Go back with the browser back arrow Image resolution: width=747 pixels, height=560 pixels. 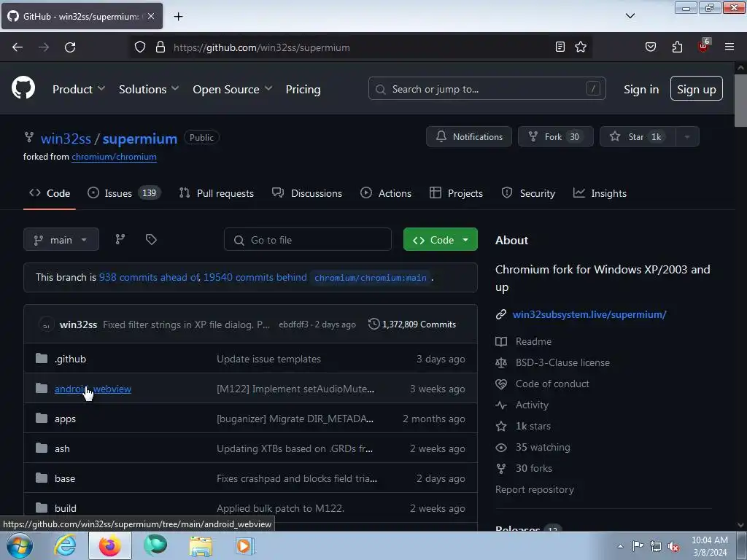pos(18,47)
